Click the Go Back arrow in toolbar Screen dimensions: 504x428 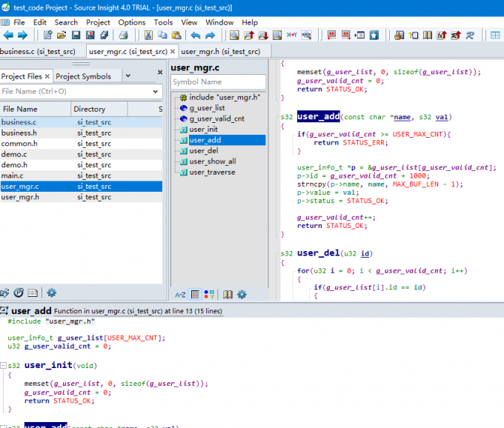8,35
